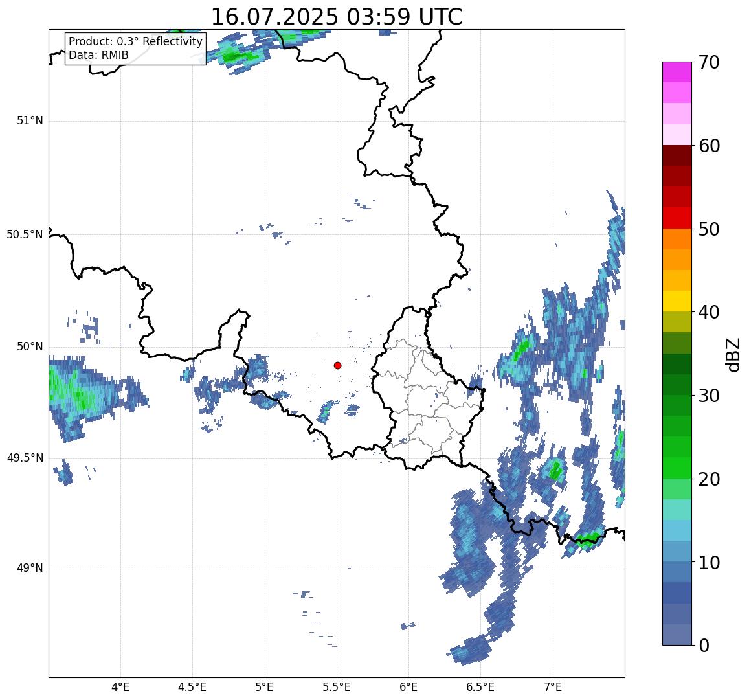Click the 20 tick label on colorbar
This screenshot has height=700, width=749.
709,479
